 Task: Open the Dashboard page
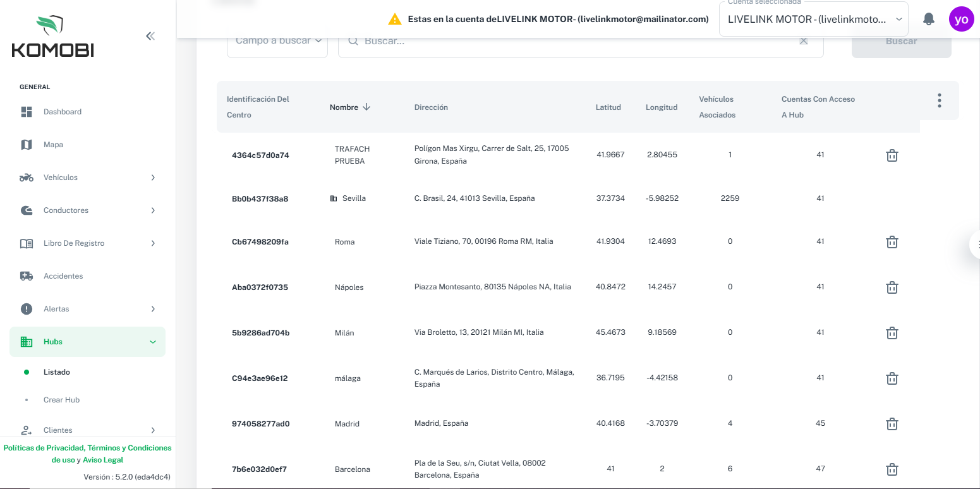coord(62,112)
